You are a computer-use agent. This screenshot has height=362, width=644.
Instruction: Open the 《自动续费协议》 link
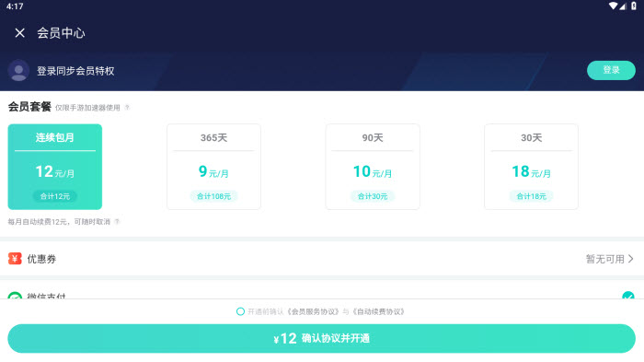(378, 312)
